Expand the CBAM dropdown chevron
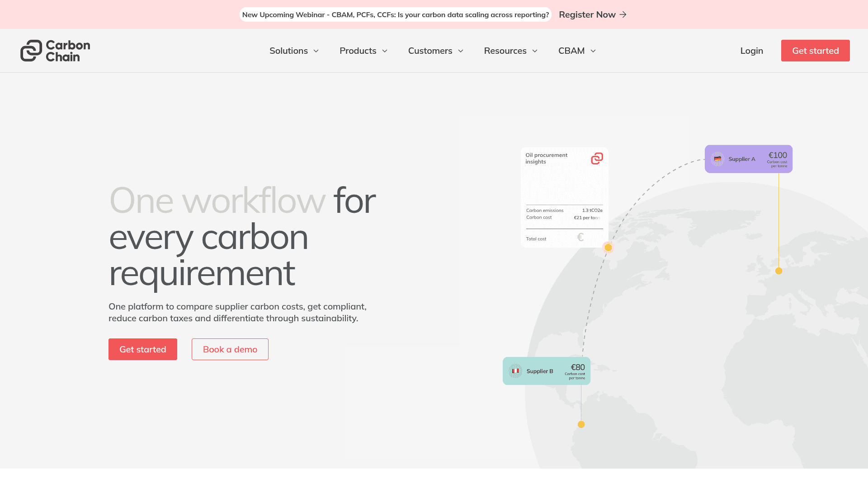Image resolution: width=868 pixels, height=488 pixels. tap(593, 51)
